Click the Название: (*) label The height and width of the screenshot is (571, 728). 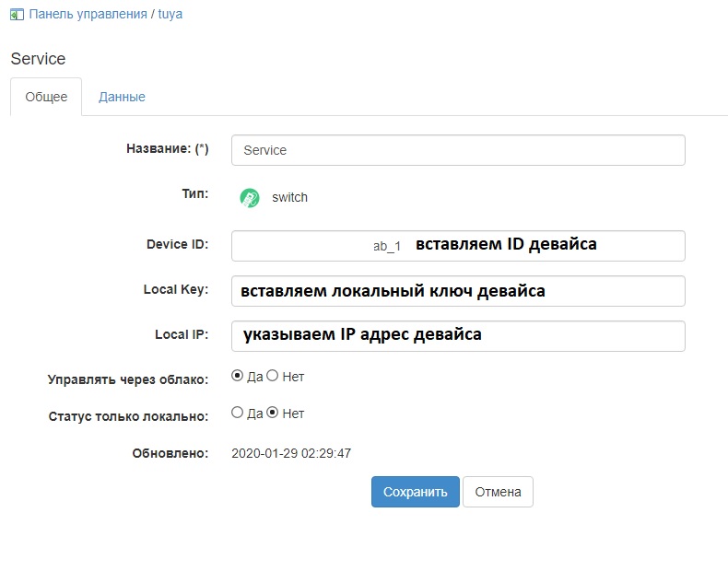click(168, 148)
